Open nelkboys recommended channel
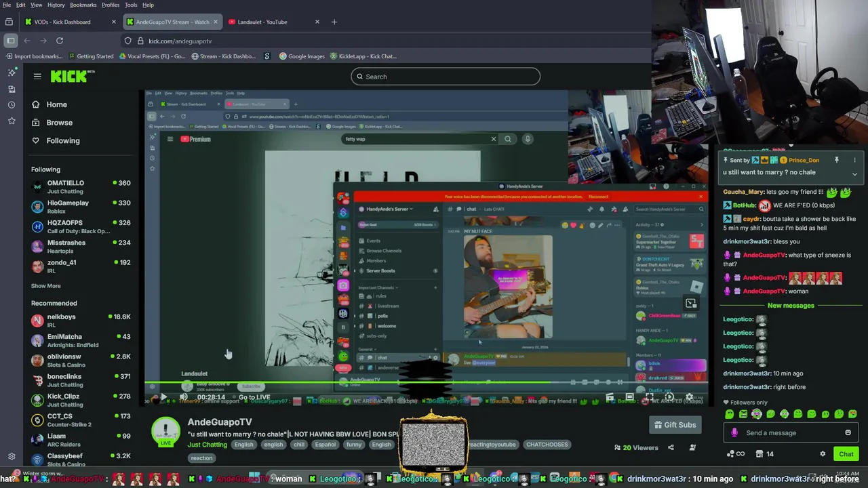This screenshot has height=488, width=868. 81,321
